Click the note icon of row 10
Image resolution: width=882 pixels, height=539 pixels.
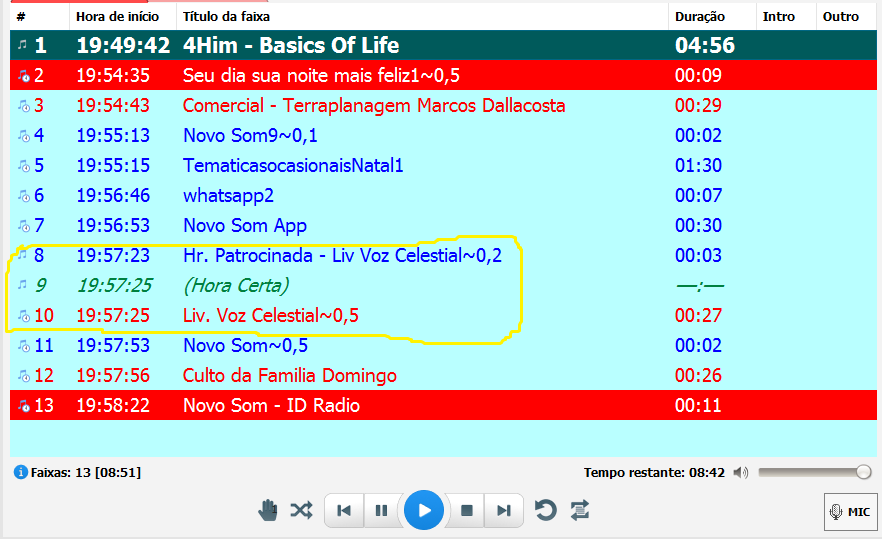click(x=24, y=316)
